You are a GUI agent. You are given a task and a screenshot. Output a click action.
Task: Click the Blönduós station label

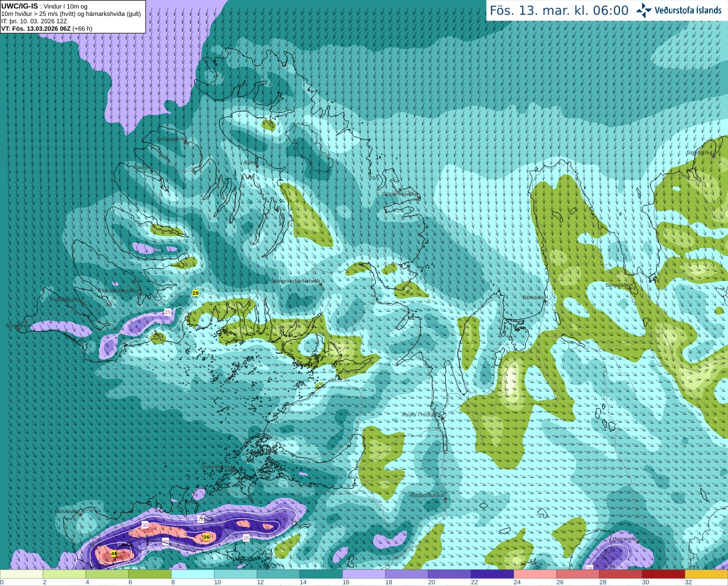click(533, 298)
